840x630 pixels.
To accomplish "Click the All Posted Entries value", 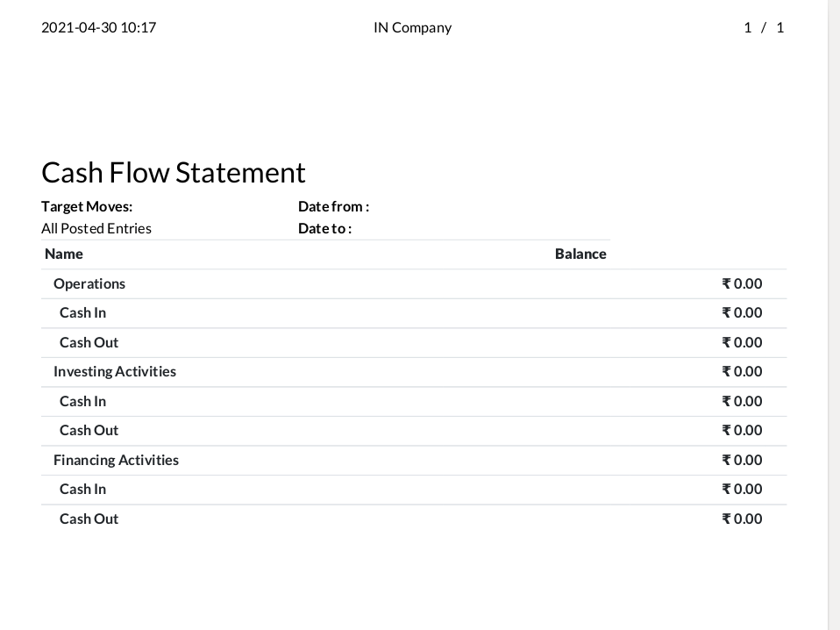I will pos(96,228).
